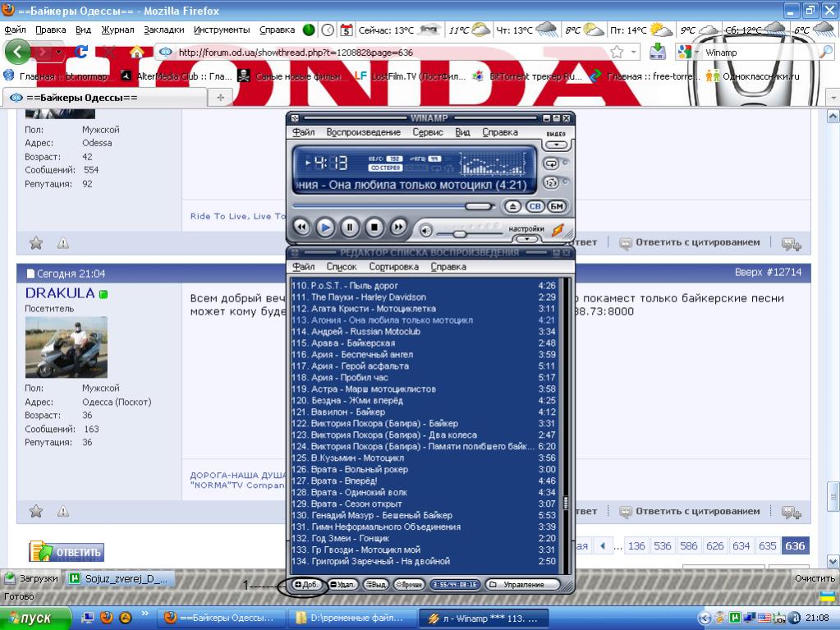Click the Firefox home icon
Screen dimensions: 840x630
pos(137,52)
